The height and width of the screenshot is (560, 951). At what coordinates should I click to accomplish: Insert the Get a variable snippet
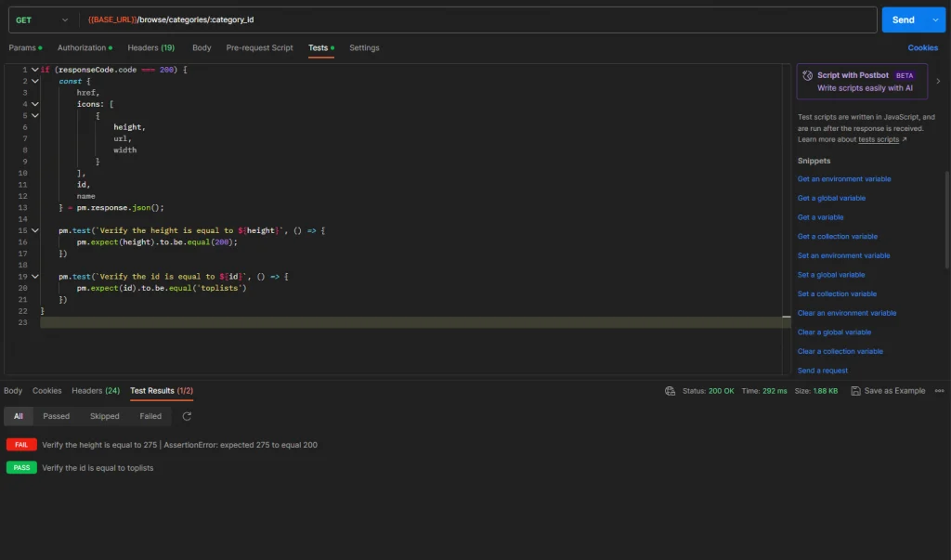(820, 217)
